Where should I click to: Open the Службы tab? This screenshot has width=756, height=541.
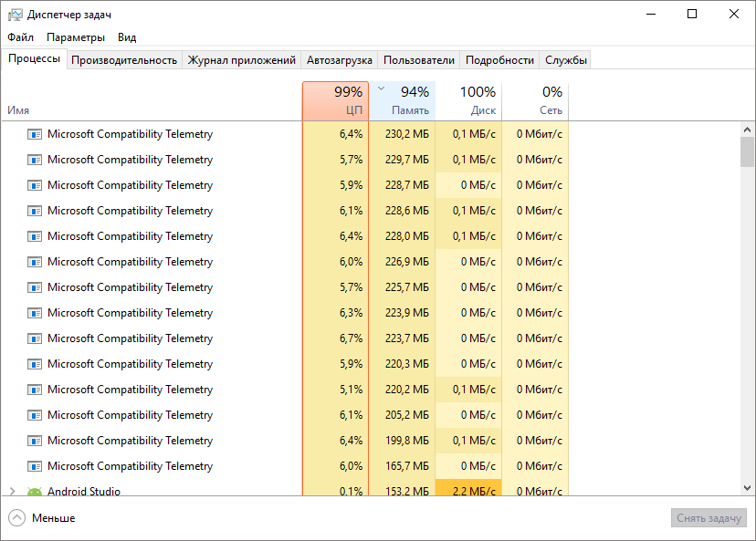click(x=565, y=60)
